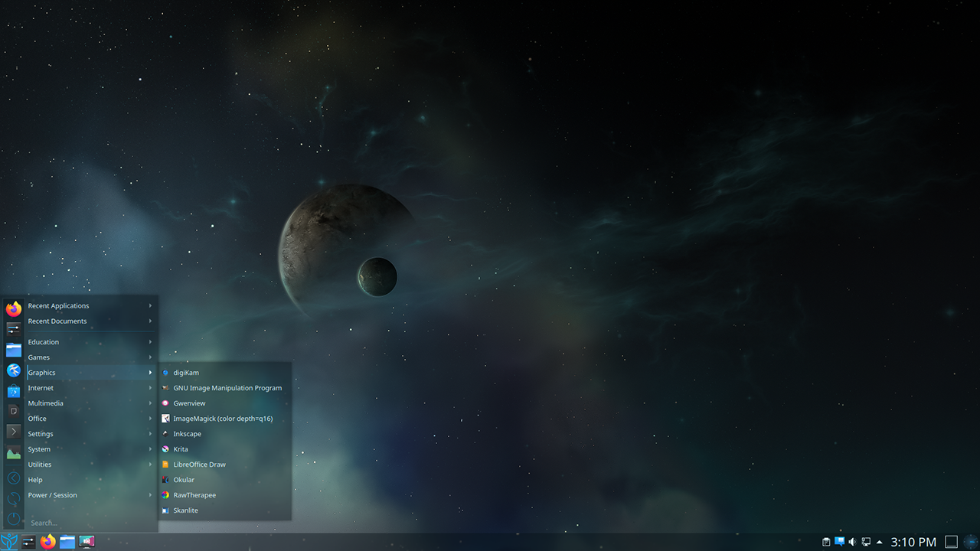Click the 3:10 PM clock
980x551 pixels.
(913, 542)
